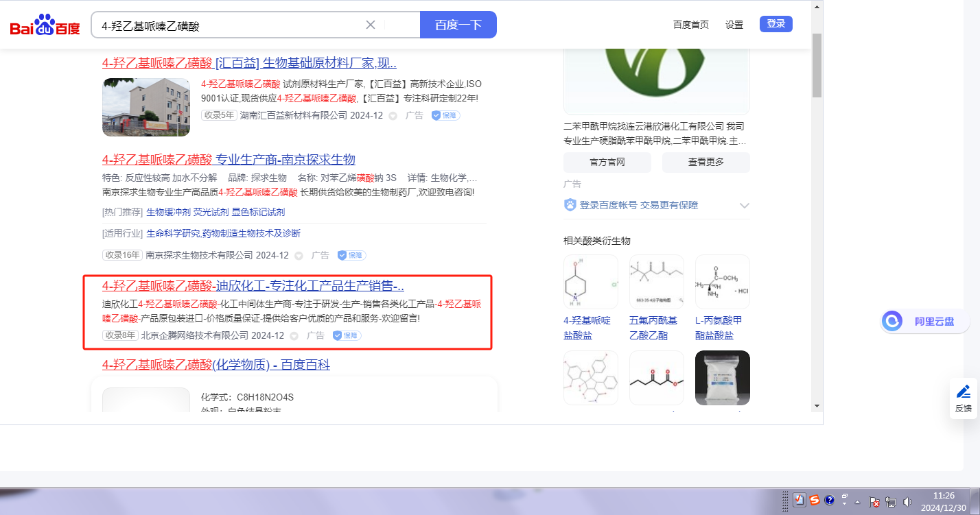Click the 收录16年 badge

(x=122, y=255)
